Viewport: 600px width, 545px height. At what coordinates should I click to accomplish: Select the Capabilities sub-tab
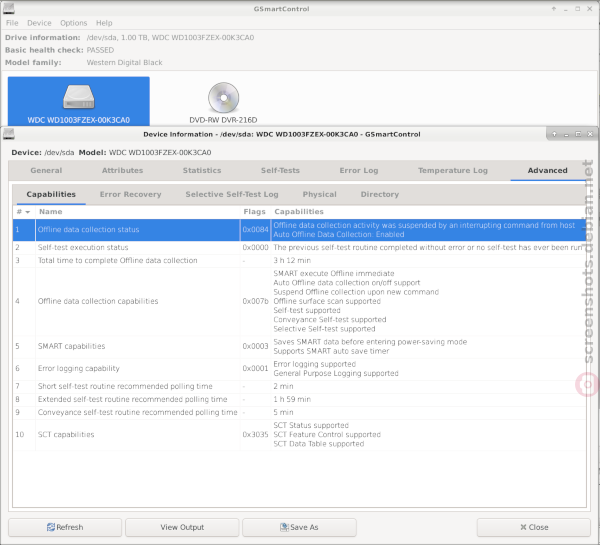(51, 194)
